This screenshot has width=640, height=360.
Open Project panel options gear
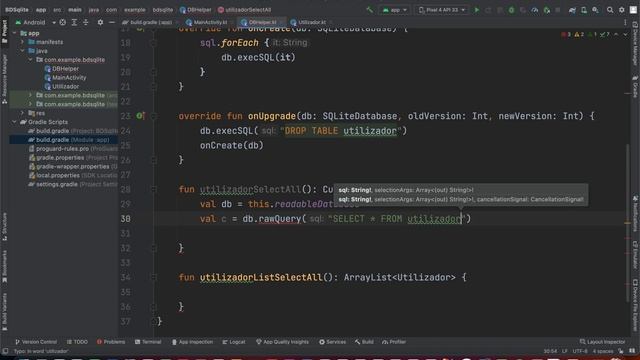tap(100, 22)
